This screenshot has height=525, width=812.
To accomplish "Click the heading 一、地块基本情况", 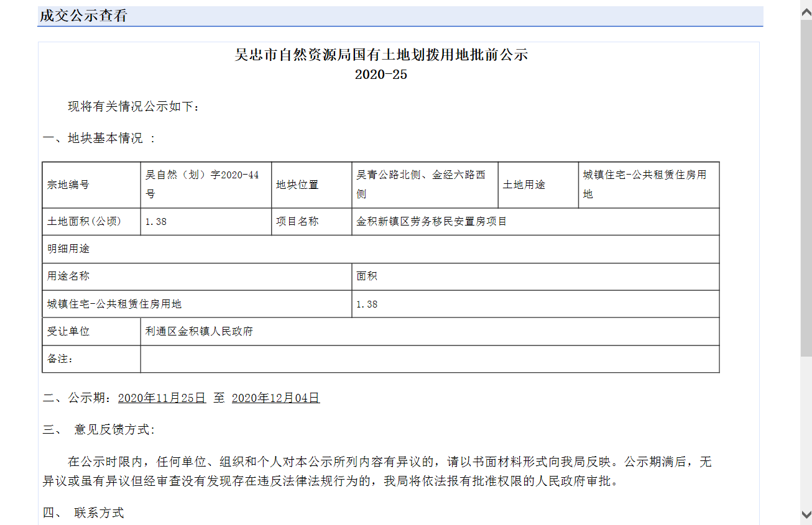I will (98, 138).
